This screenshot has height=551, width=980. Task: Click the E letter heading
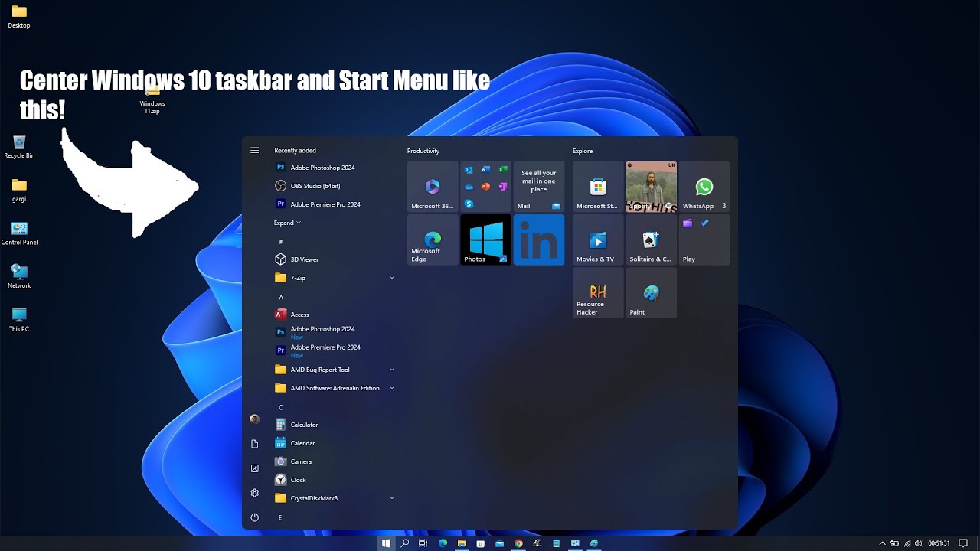280,518
